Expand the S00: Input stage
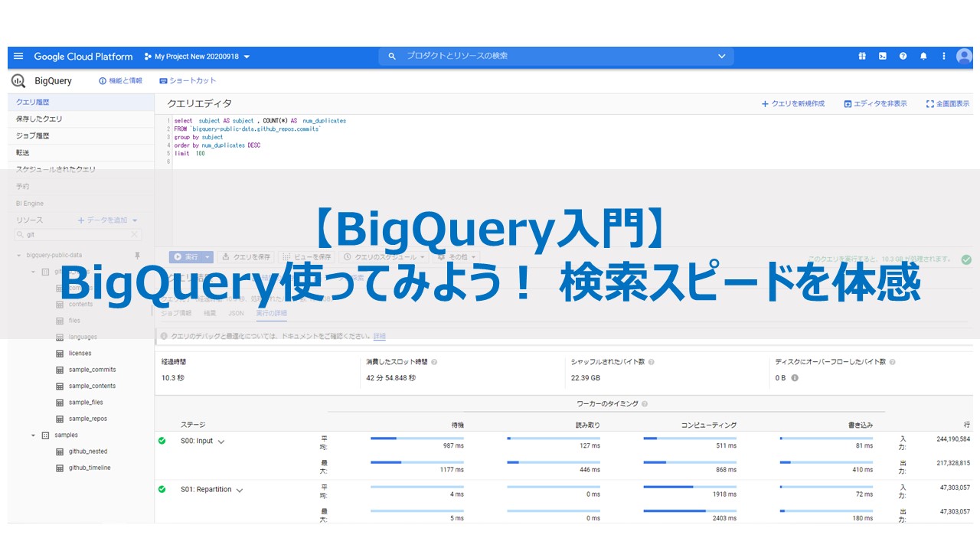The width and height of the screenshot is (980, 551). pos(221,442)
